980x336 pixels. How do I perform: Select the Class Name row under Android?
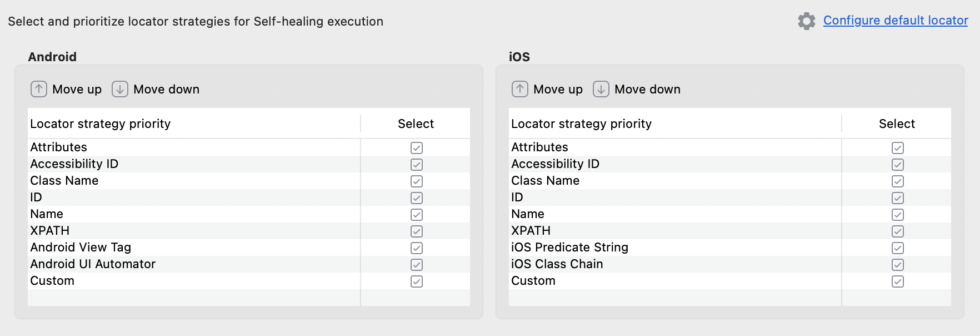click(x=249, y=181)
